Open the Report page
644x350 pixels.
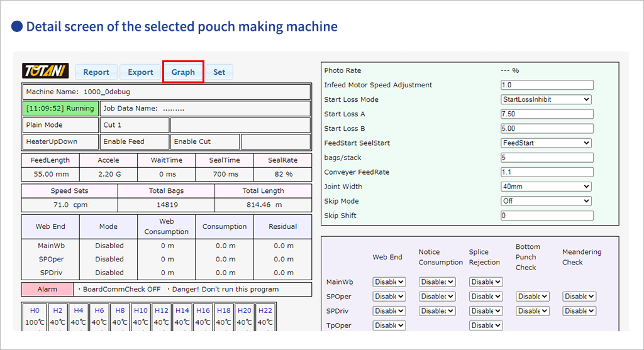pos(96,72)
